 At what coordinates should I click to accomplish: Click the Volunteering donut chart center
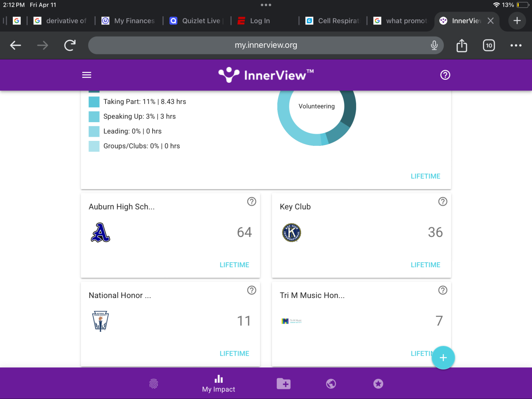pos(317,106)
